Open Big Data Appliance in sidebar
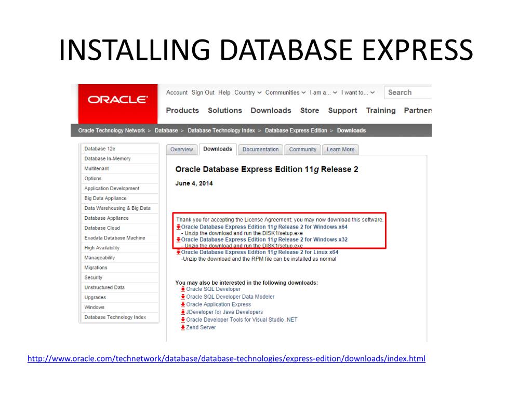This screenshot has height=399, width=532. click(x=119, y=198)
